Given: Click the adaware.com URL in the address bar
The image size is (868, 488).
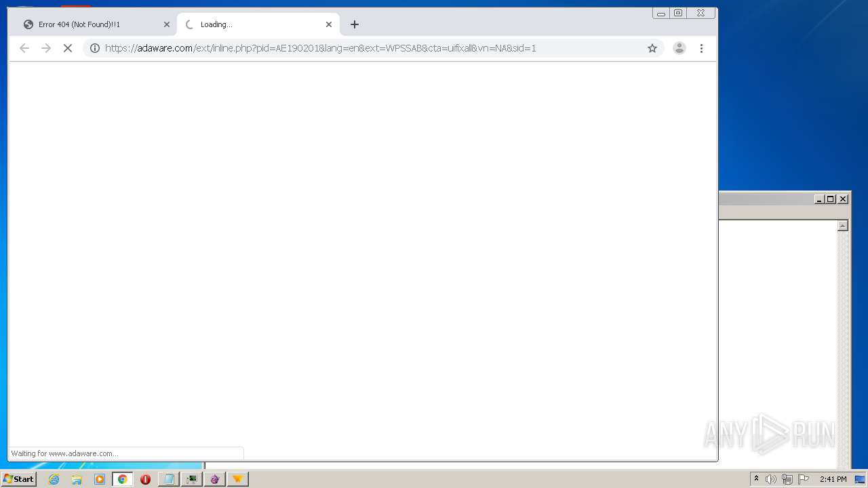Looking at the screenshot, I should (x=321, y=48).
